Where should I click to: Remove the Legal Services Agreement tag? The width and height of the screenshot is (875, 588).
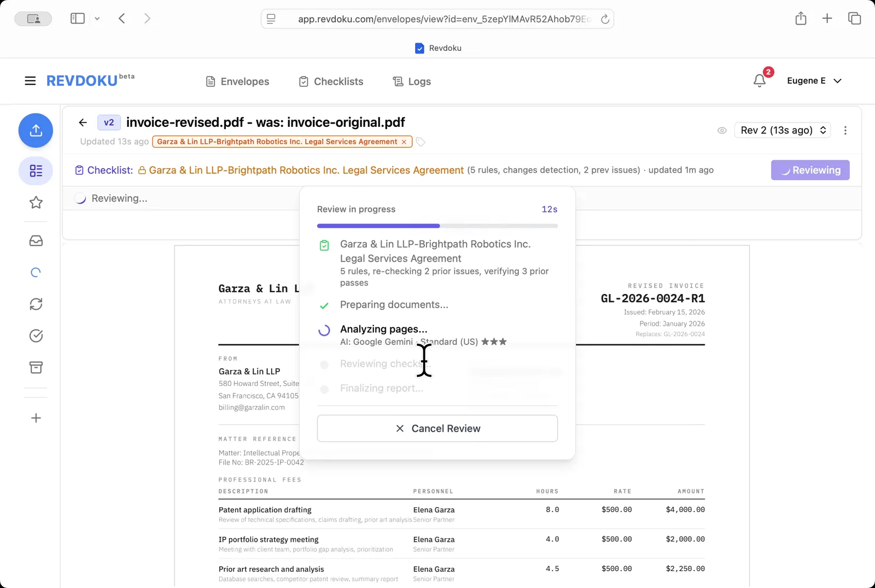tap(404, 142)
